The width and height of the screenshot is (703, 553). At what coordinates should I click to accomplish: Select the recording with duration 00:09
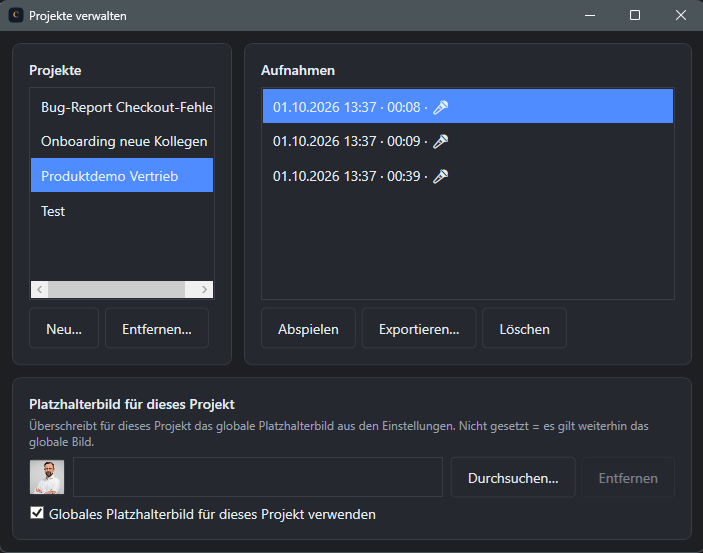pos(468,141)
